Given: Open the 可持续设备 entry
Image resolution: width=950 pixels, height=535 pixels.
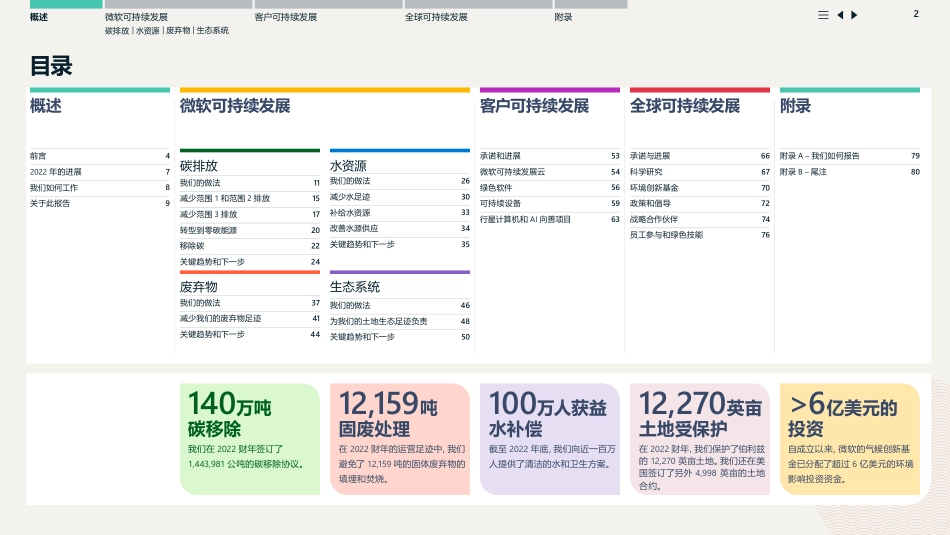Looking at the screenshot, I should (550, 203).
